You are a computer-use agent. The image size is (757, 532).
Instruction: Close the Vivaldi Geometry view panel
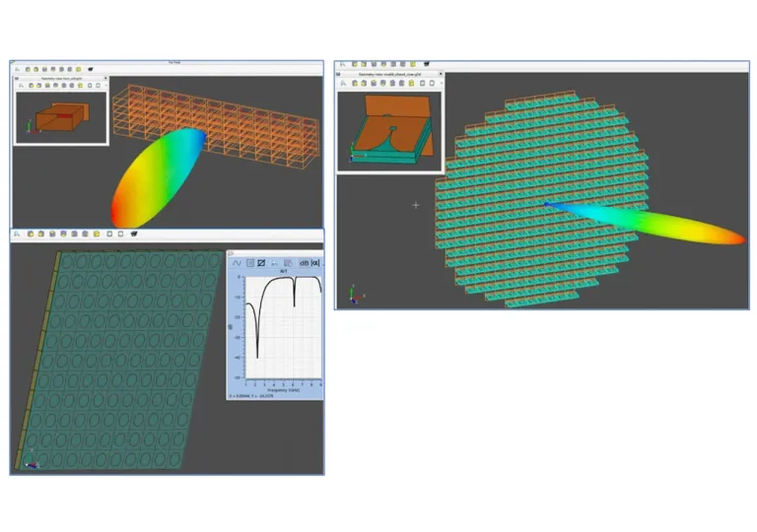click(x=441, y=74)
